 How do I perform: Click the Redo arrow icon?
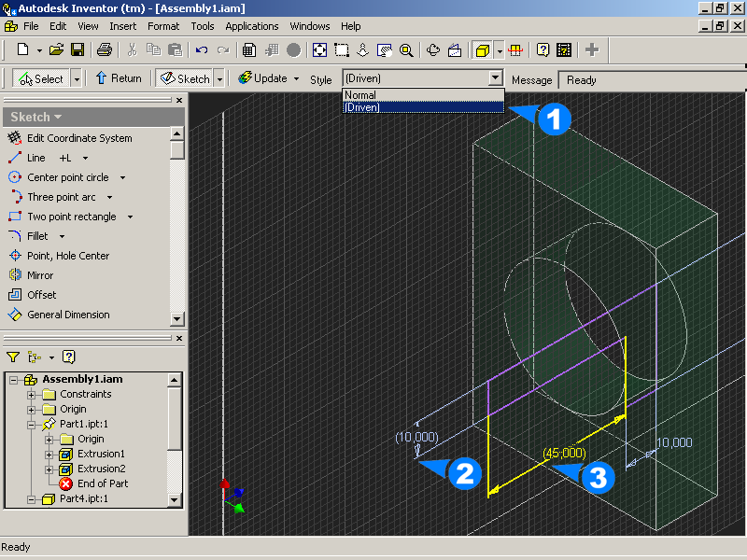tap(223, 49)
